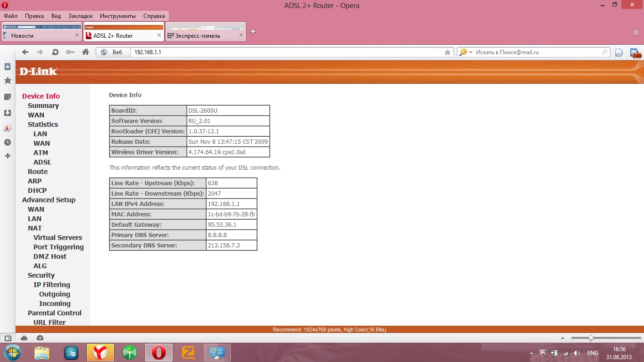Bookmark page with address bar star
Viewport: 644px width, 362px height.
click(447, 52)
